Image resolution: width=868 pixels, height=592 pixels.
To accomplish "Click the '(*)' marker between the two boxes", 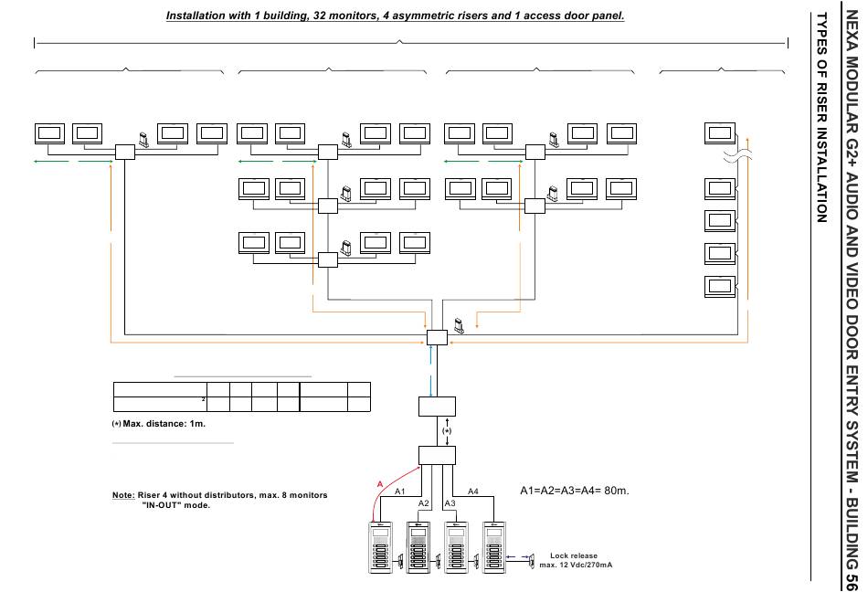I will [447, 431].
